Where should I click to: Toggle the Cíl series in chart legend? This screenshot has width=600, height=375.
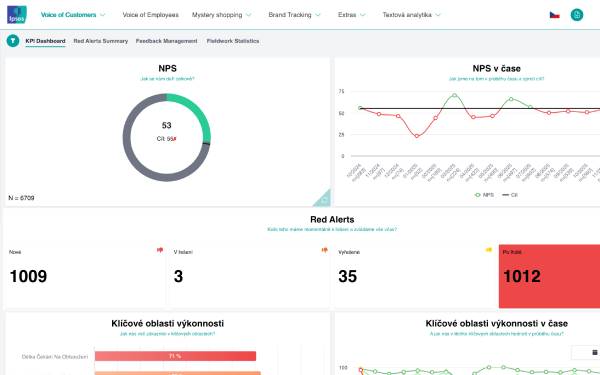coord(510,195)
